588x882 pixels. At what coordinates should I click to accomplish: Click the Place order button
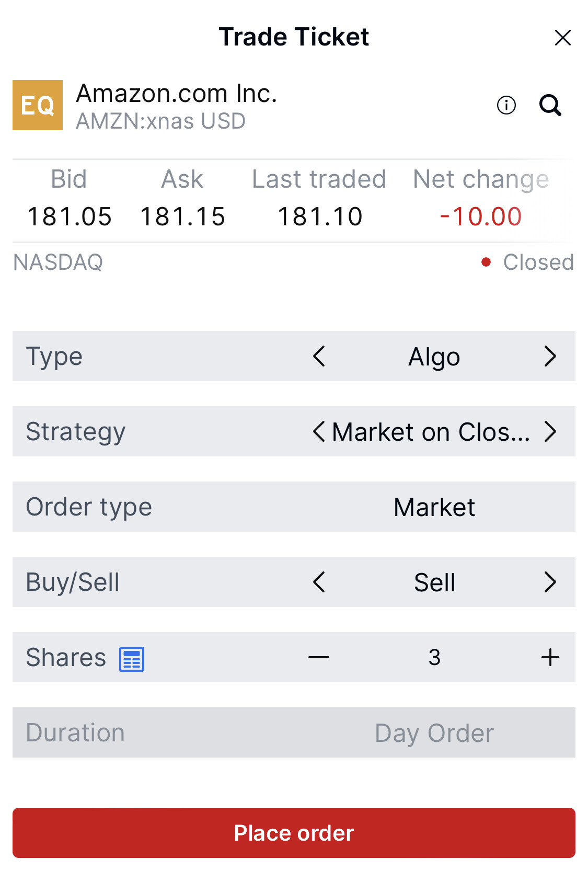[x=294, y=833]
